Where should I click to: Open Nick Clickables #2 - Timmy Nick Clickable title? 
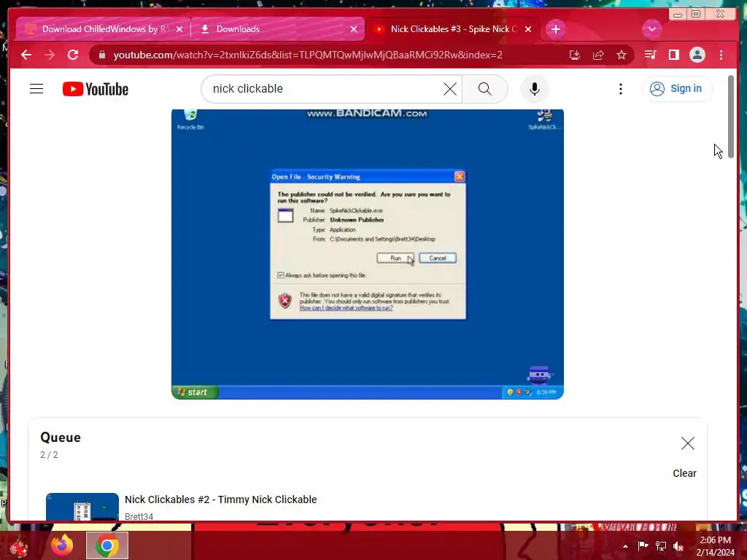point(220,499)
